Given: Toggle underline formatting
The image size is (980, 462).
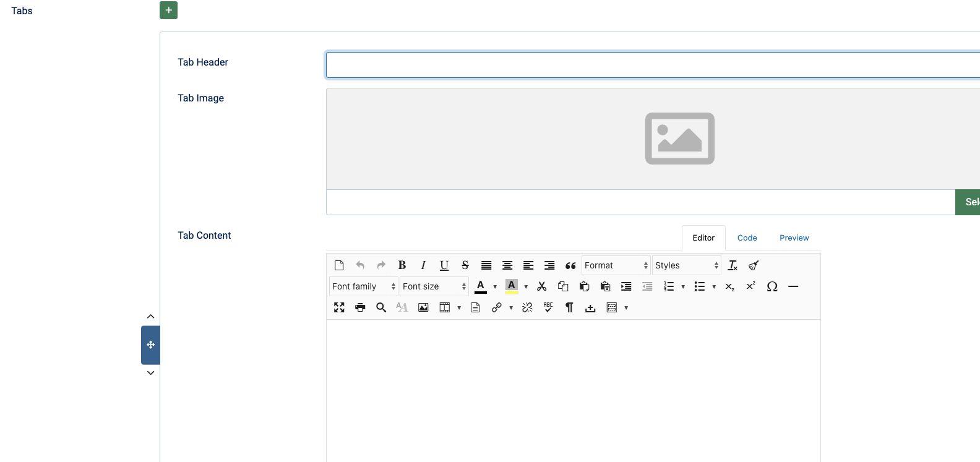Looking at the screenshot, I should coord(444,265).
